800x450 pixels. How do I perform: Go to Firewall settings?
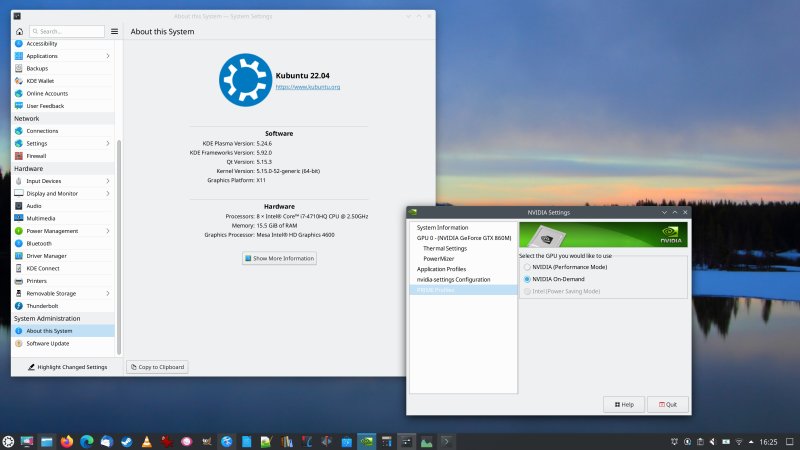point(36,156)
